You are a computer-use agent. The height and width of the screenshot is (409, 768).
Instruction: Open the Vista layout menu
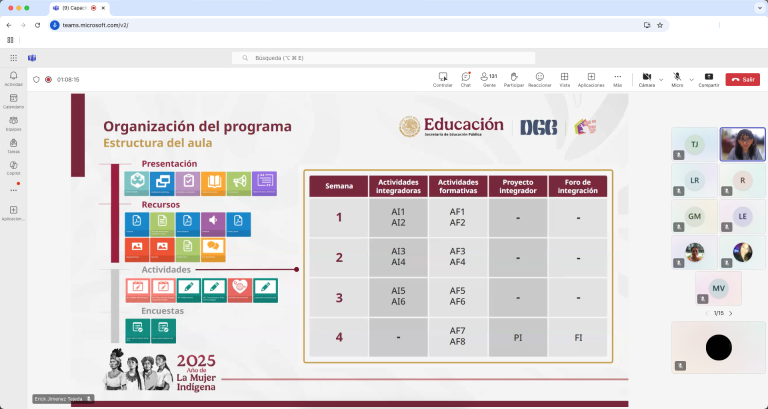565,77
